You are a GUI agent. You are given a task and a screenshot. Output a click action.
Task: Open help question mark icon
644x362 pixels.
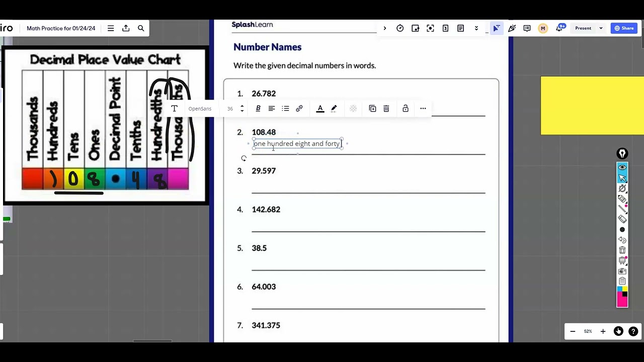pyautogui.click(x=633, y=331)
